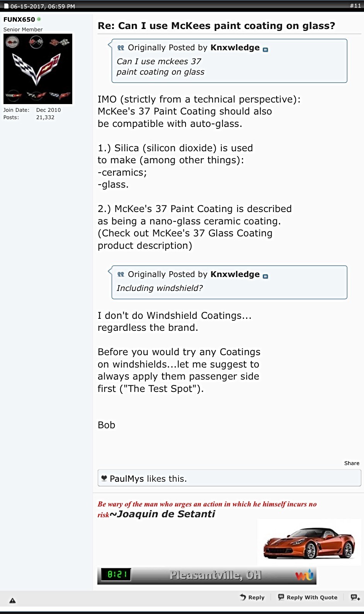Click the green online status dot
The height and width of the screenshot is (614, 364).
(39, 19)
